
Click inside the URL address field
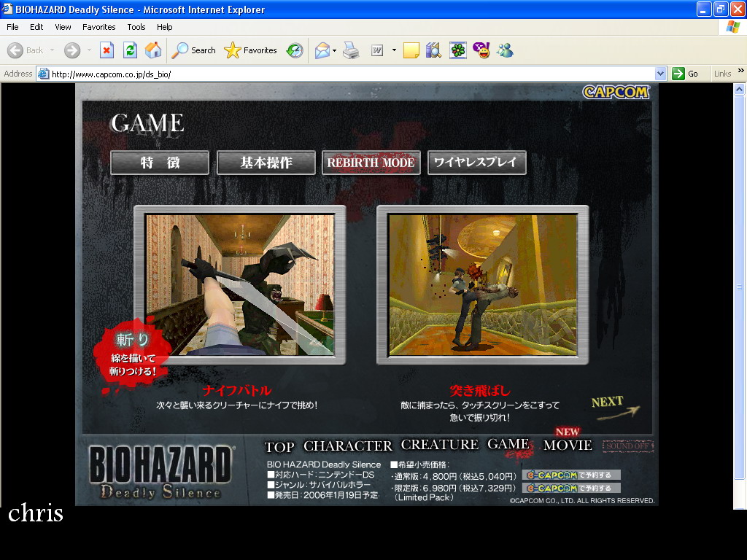tap(350, 74)
